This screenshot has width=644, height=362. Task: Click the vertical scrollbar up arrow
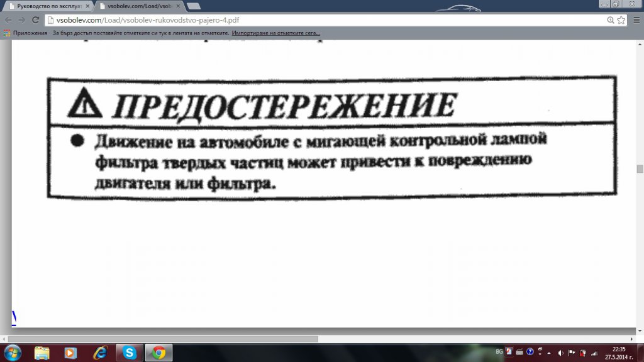click(640, 43)
